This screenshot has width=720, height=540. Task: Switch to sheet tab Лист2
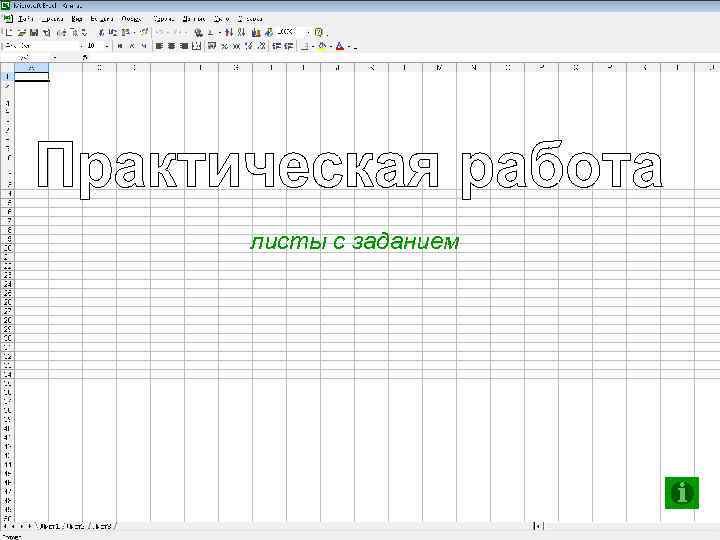[x=75, y=526]
